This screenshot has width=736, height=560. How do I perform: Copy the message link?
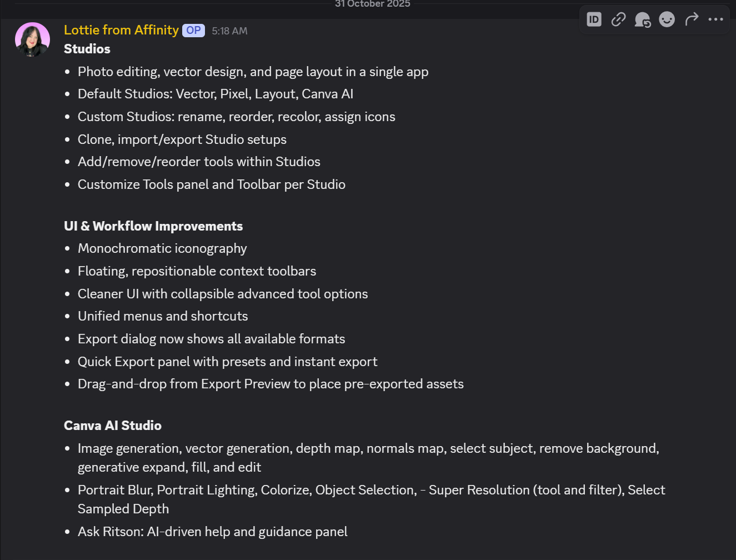click(x=618, y=19)
